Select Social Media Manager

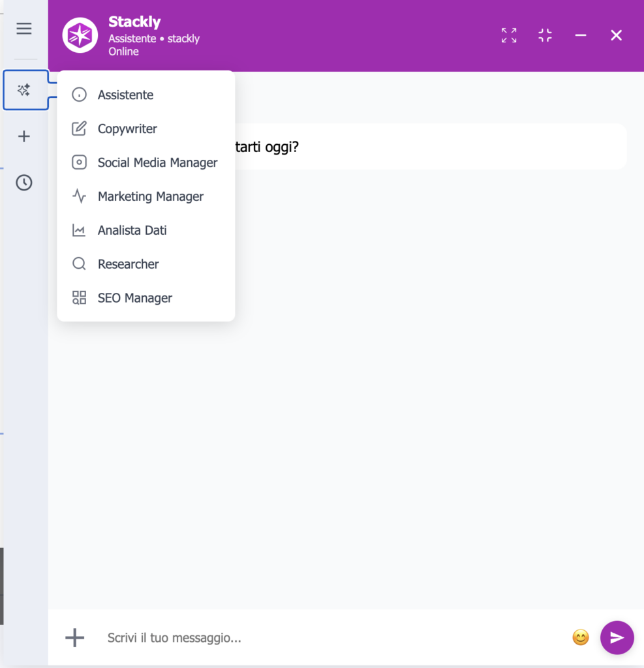[146, 162]
